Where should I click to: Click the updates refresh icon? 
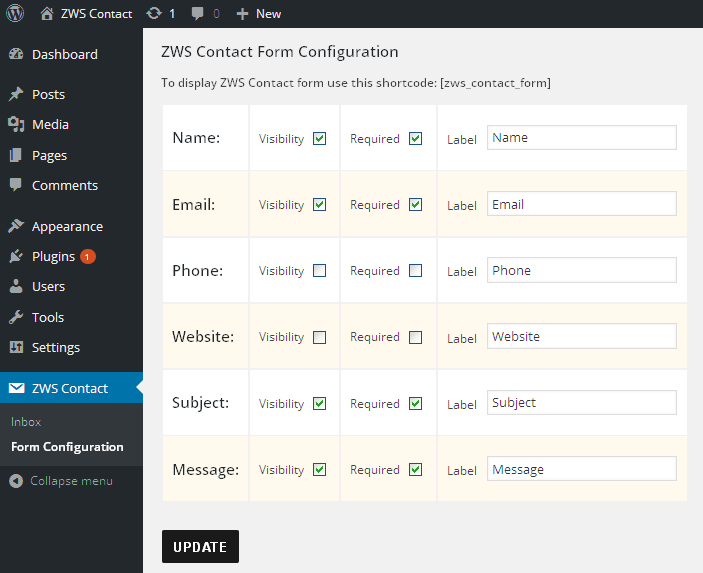point(154,13)
